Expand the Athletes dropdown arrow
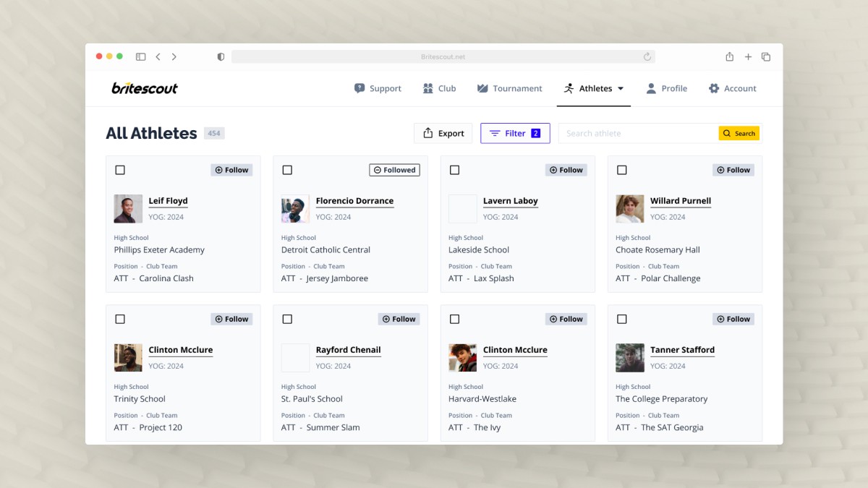 click(621, 89)
